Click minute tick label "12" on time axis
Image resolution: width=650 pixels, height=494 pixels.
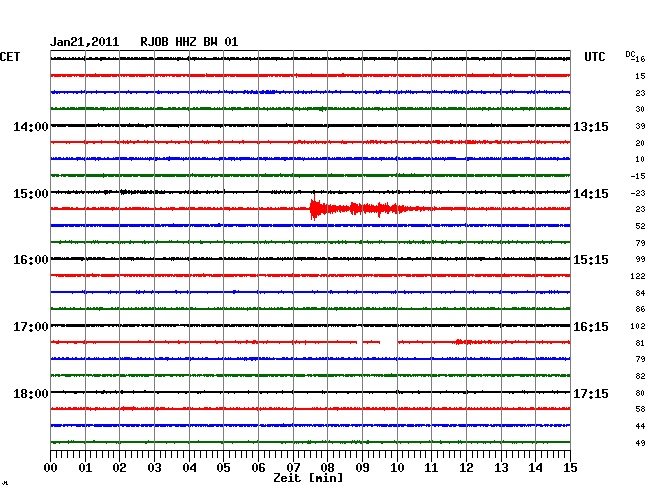[x=466, y=468]
